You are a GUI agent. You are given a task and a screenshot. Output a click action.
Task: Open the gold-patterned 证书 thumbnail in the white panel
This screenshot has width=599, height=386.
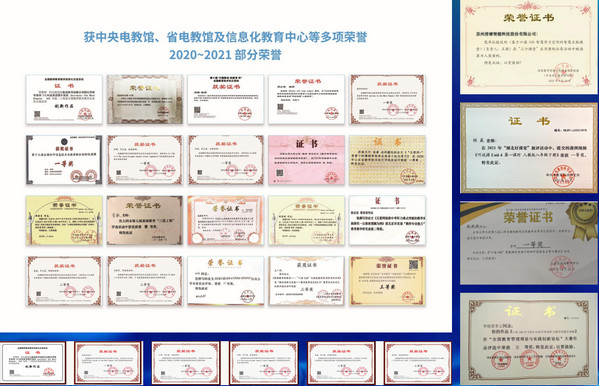tap(387, 160)
